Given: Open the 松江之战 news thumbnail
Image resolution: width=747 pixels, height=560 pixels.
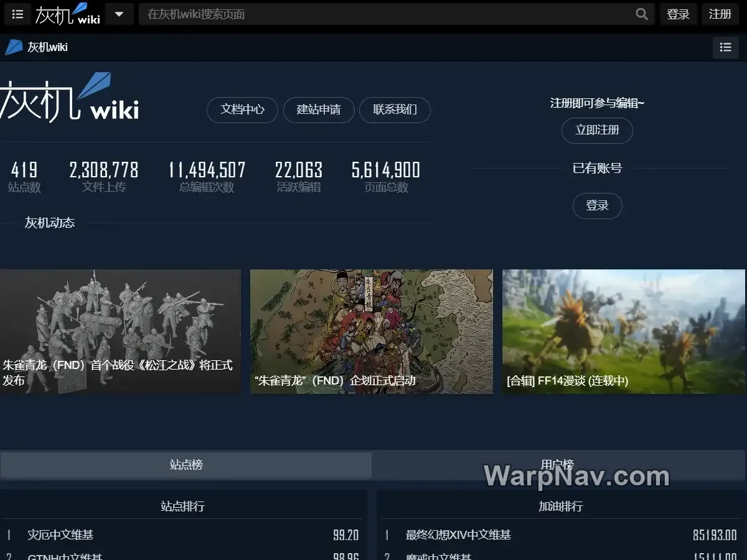Looking at the screenshot, I should click(120, 332).
